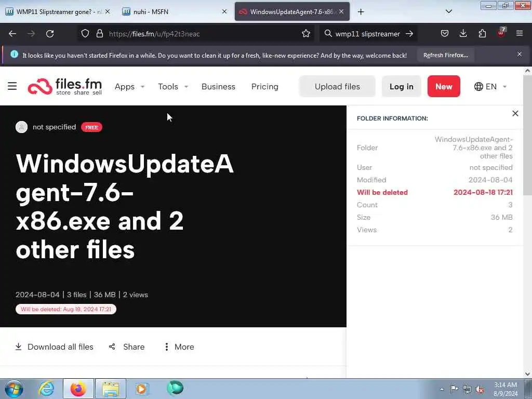Open the Firefox application menu

(x=520, y=34)
